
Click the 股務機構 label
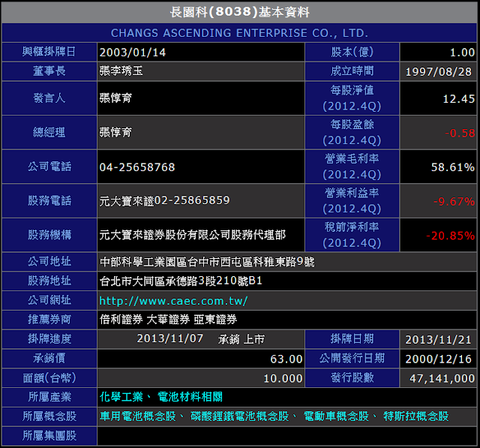(x=49, y=235)
